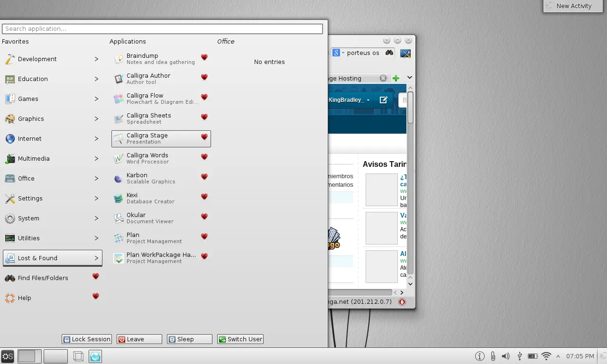Open the Wi-Fi network tray icon

coord(546,356)
